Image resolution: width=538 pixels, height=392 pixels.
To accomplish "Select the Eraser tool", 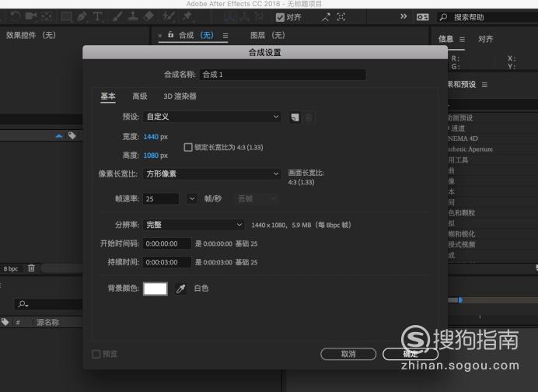I will [148, 16].
